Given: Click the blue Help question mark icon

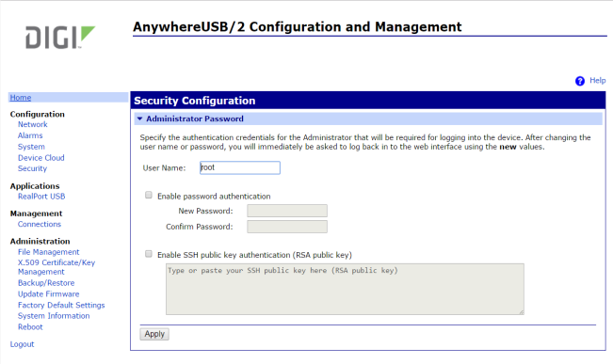Looking at the screenshot, I should coord(580,81).
